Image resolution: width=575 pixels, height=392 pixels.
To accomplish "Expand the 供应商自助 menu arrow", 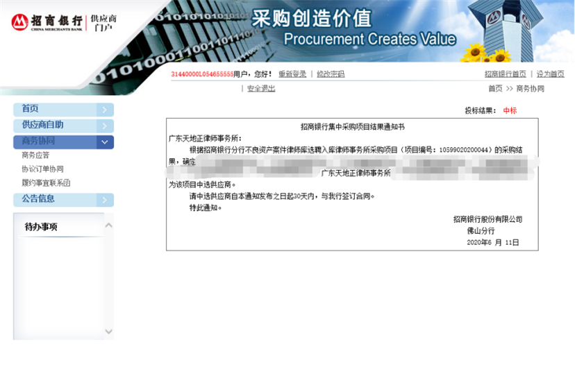I will click(105, 126).
